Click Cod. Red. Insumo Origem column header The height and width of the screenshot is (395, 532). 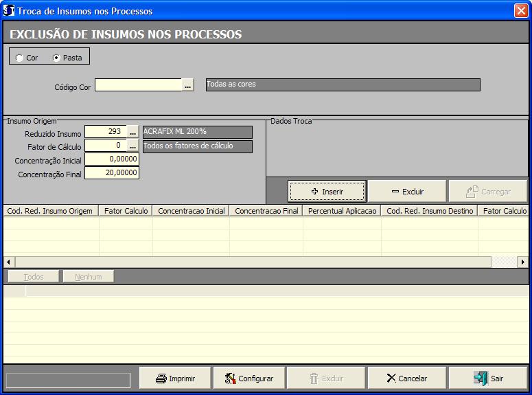coord(50,211)
